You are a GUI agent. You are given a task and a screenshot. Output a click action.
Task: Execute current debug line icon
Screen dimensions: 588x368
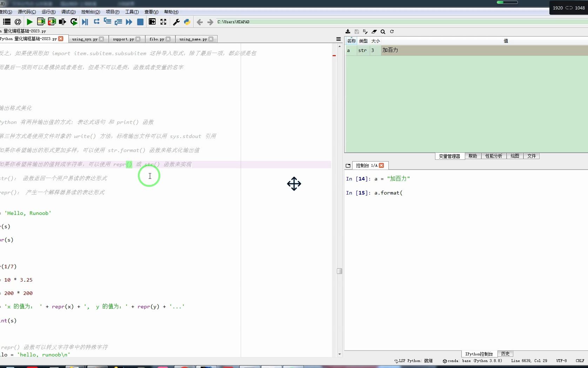coord(96,22)
